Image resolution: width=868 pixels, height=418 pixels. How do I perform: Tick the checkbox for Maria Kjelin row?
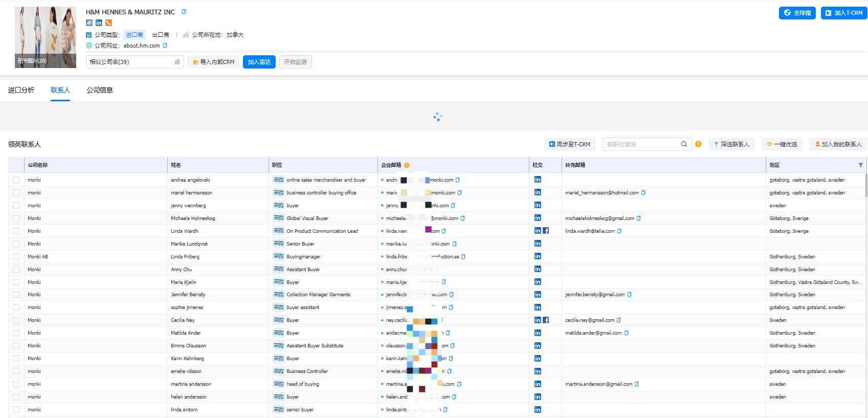(16, 282)
